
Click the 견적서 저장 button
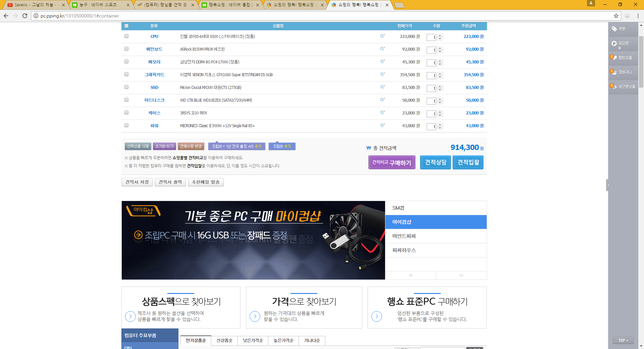pos(137,182)
